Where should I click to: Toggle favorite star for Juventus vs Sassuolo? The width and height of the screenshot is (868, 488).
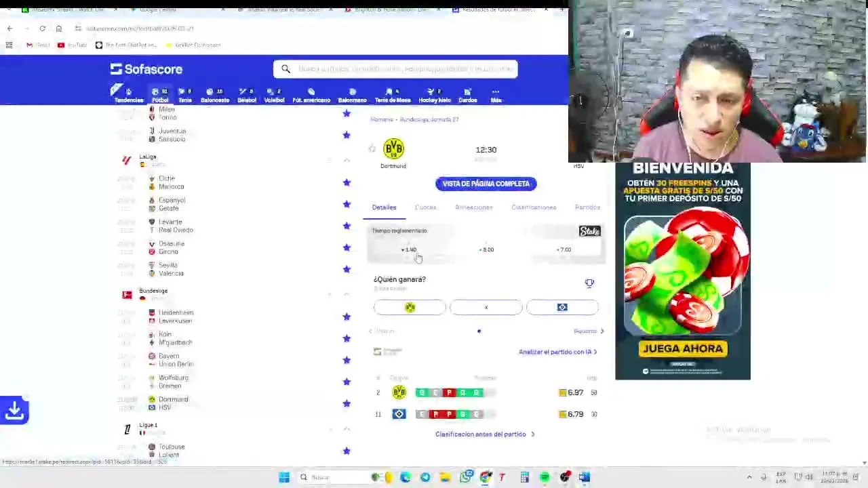pos(347,135)
